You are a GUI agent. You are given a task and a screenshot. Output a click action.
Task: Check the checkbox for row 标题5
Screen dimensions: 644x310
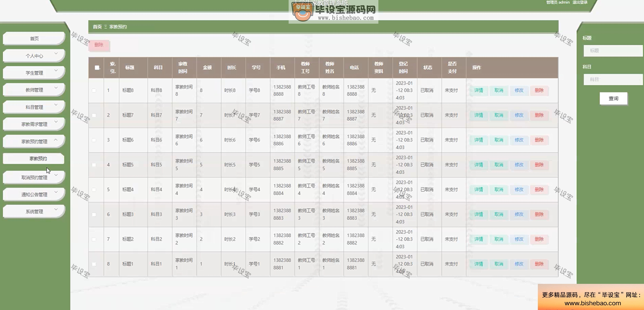click(94, 165)
